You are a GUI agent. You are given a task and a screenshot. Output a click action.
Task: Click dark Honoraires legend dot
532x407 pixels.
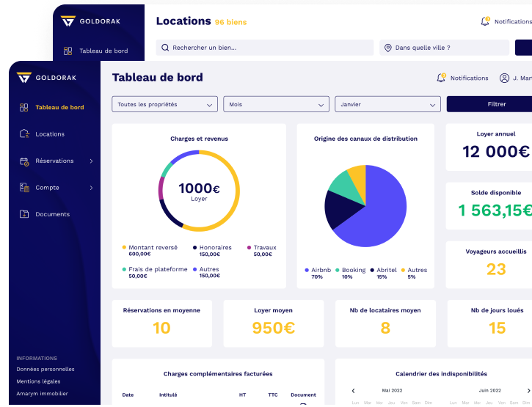tap(194, 247)
